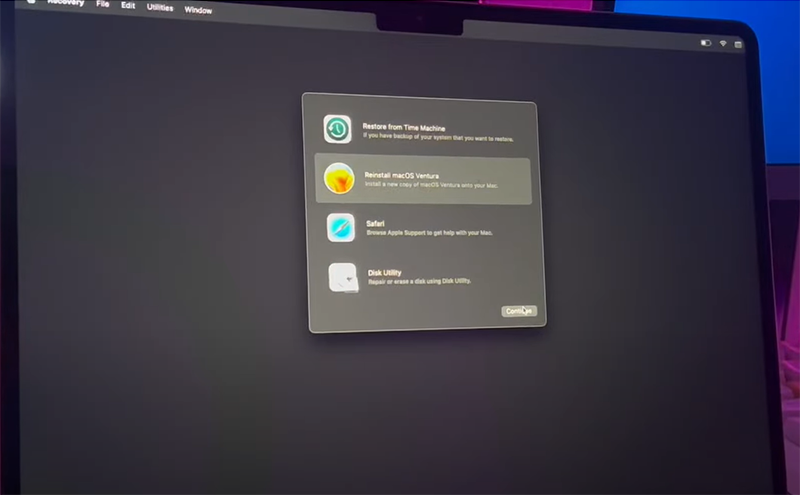Open the Edit menu

click(x=128, y=5)
